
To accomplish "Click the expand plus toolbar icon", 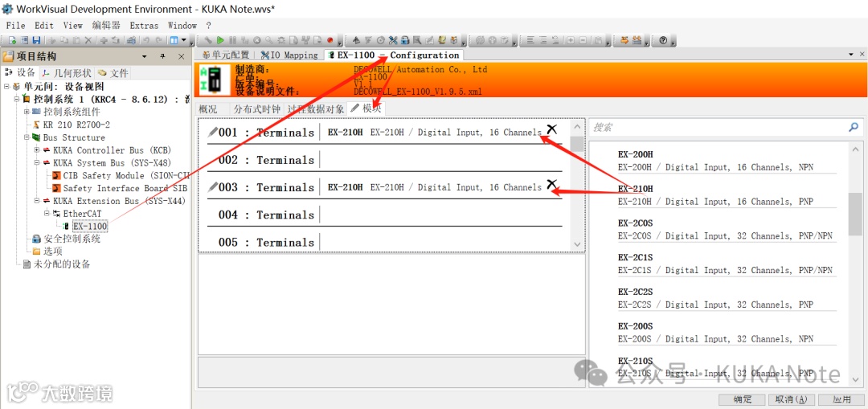I will pyautogui.click(x=571, y=40).
